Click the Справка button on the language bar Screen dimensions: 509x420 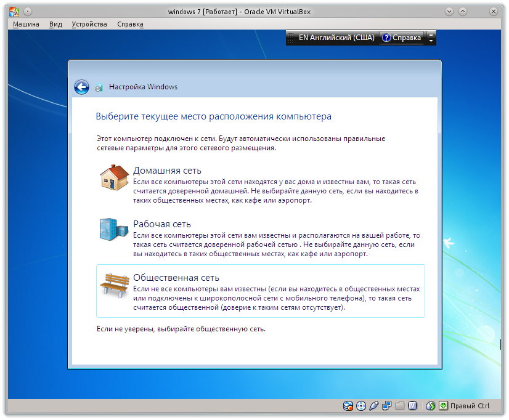(402, 38)
